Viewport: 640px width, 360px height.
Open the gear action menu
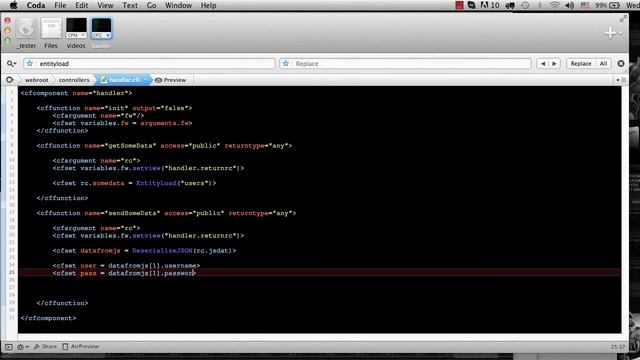(22, 347)
